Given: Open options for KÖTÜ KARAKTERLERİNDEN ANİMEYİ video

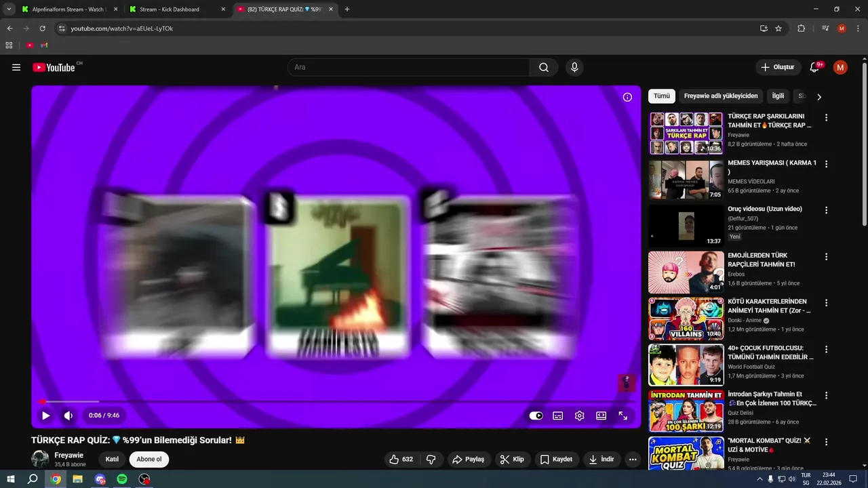Looking at the screenshot, I should coord(826,303).
